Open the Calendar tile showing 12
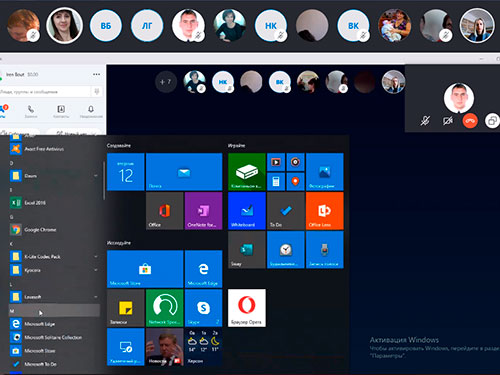This screenshot has width=500, height=375. (126, 172)
